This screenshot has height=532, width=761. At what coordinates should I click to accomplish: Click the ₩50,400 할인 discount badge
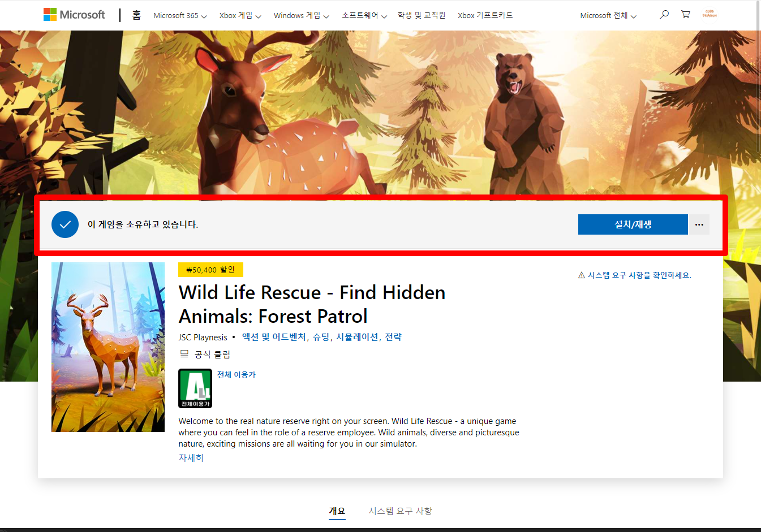tap(210, 270)
